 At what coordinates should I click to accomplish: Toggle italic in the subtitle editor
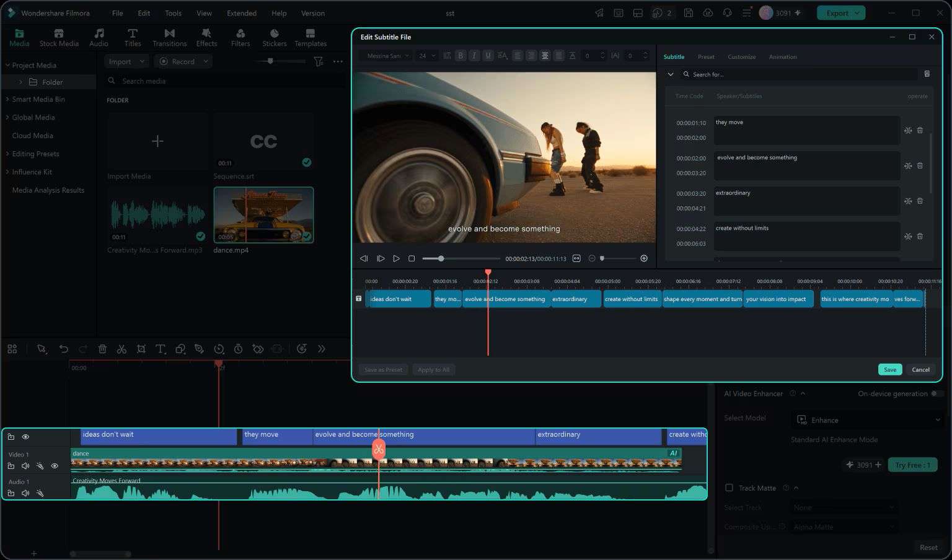(x=474, y=56)
